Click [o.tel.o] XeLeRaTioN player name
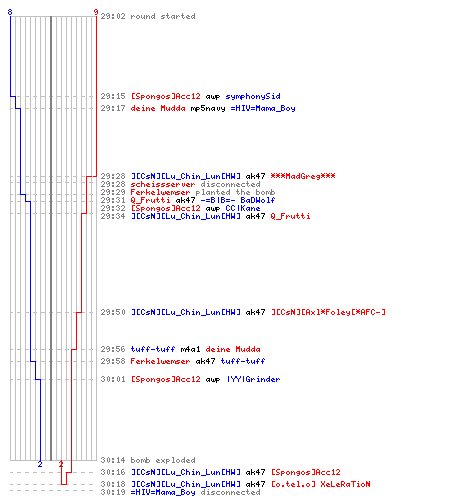Image resolution: width=450 pixels, height=500 pixels. tap(321, 484)
